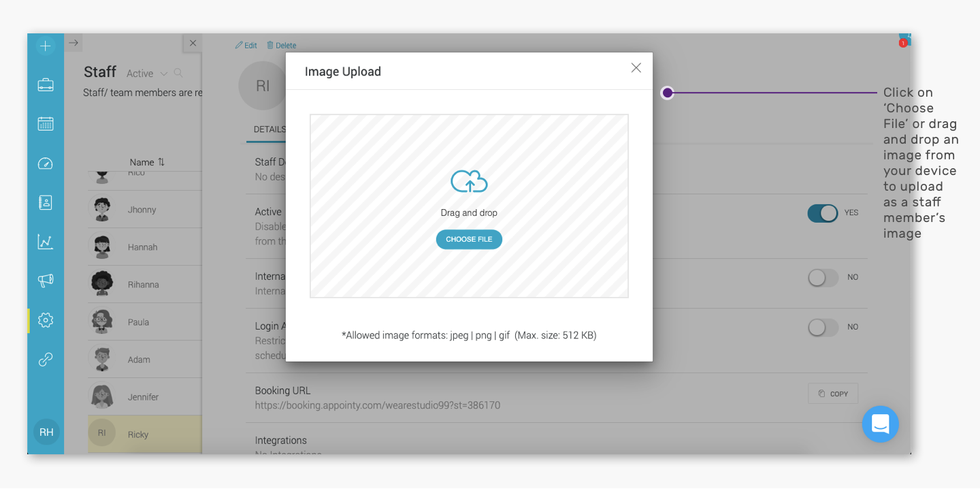Click the CHOOSE FILE button

[469, 239]
